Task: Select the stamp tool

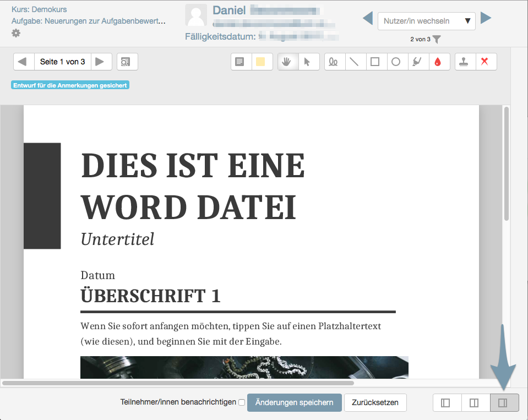Action: [x=464, y=62]
